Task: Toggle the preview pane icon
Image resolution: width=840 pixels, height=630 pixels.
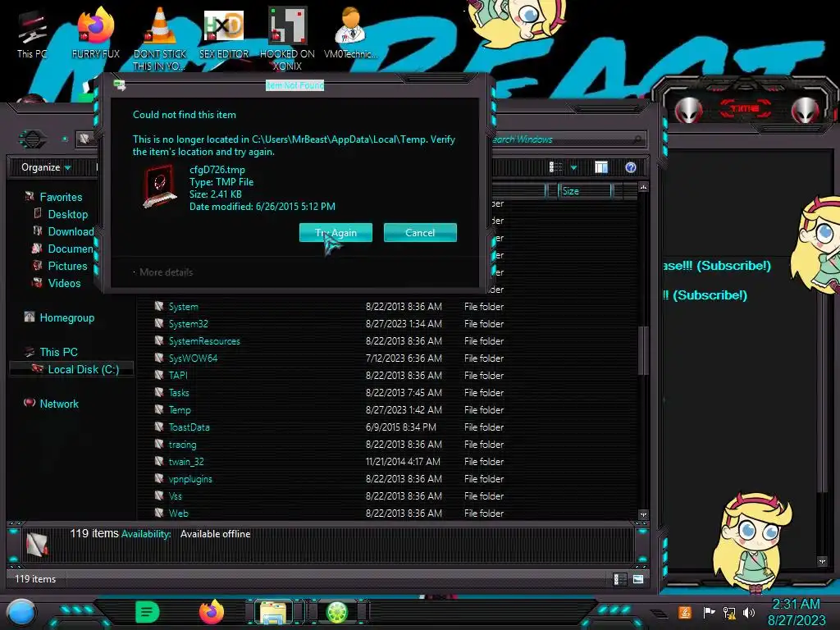Action: coord(601,167)
